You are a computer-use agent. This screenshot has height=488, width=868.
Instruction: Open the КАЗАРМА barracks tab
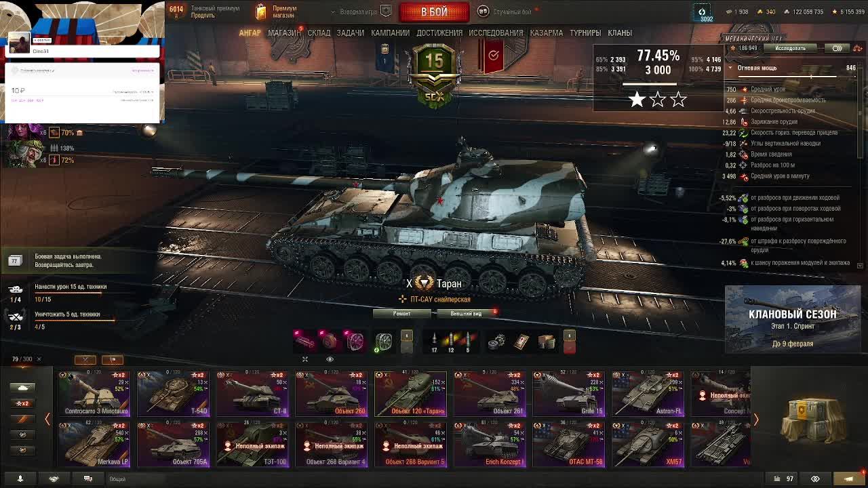pyautogui.click(x=547, y=33)
